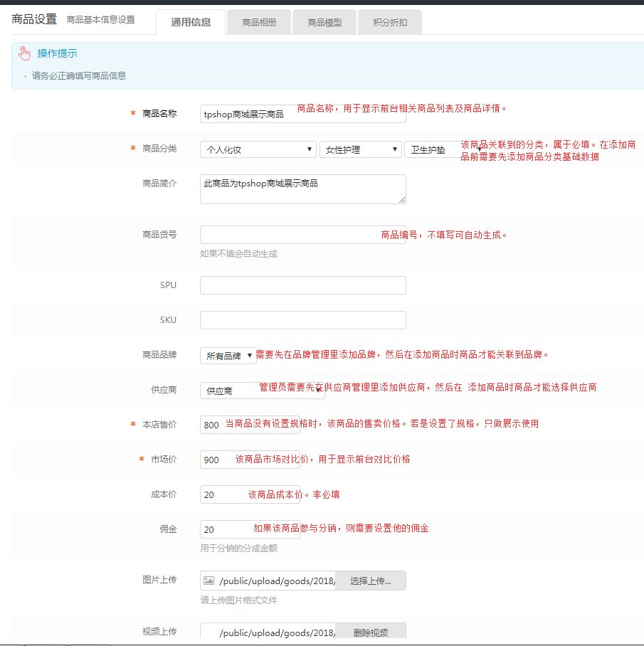Click the 删除视频 button
Image resolution: width=644 pixels, height=646 pixels.
(370, 632)
